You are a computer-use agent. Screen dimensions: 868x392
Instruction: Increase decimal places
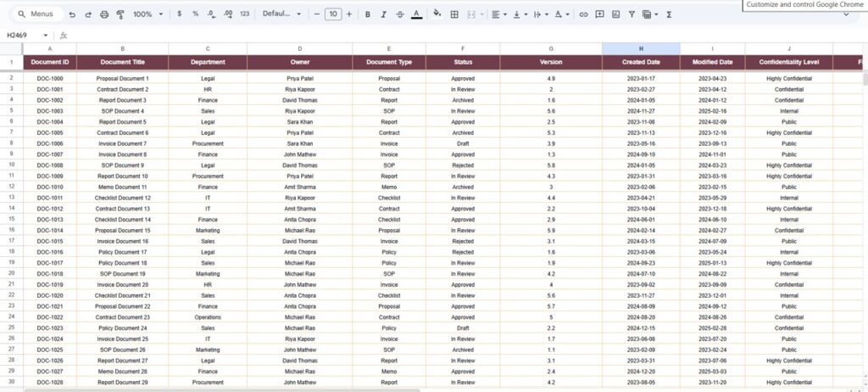(228, 14)
